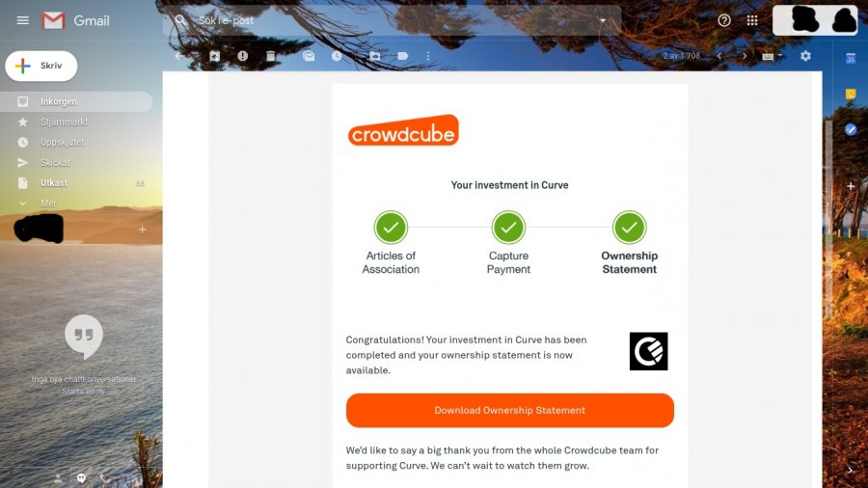Open the more options three-dot menu
Image resolution: width=868 pixels, height=488 pixels.
[x=428, y=56]
